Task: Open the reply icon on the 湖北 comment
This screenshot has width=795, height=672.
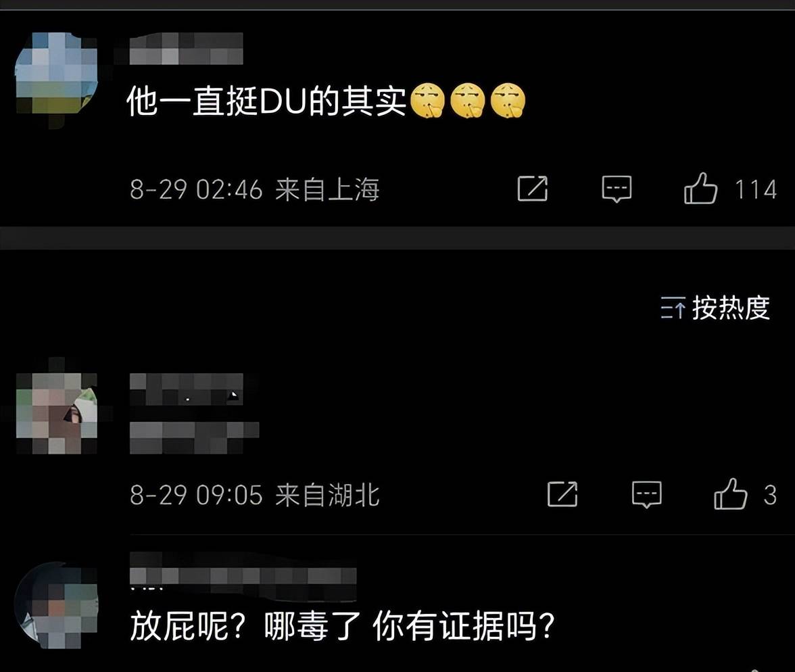Action: coord(646,494)
